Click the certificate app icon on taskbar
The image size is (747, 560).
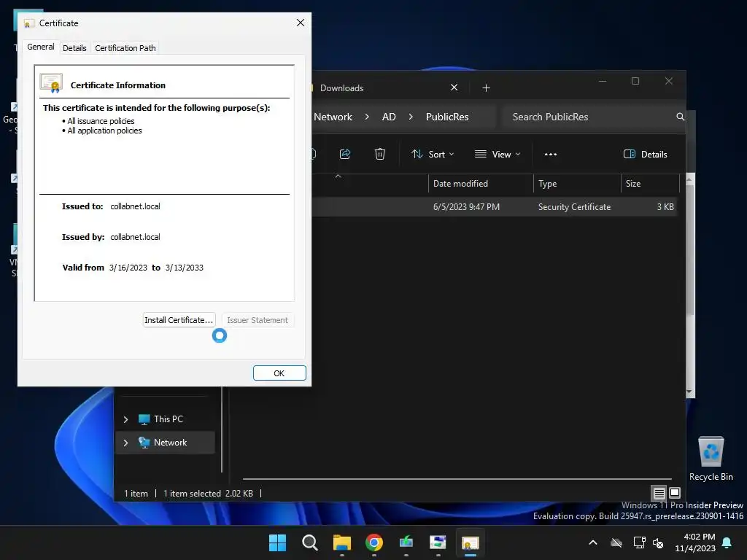(x=471, y=542)
